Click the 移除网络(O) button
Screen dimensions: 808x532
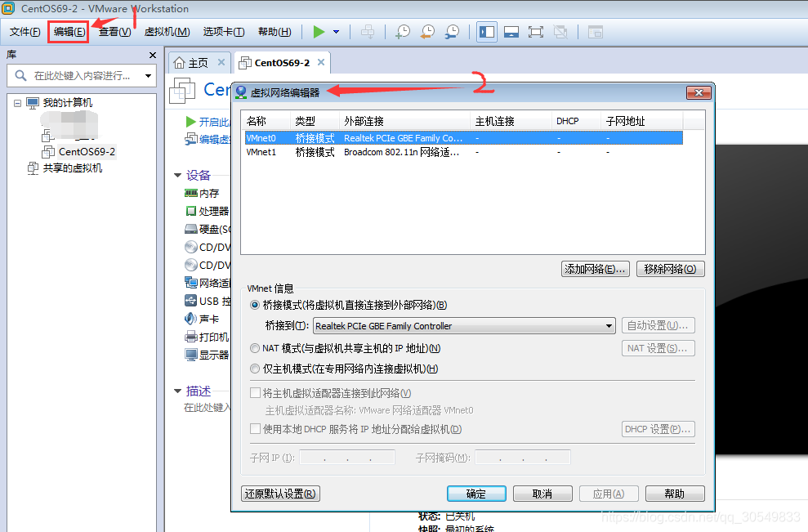(671, 269)
